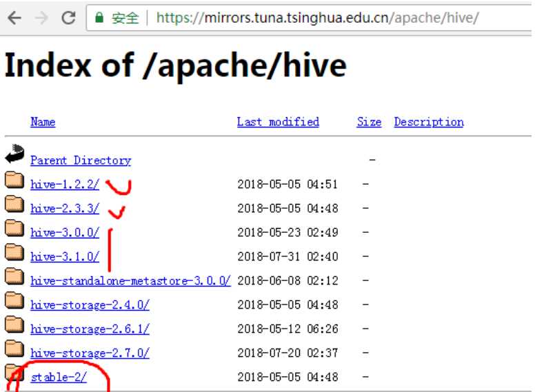Open the hive-3.1.0/ directory link

[65, 256]
